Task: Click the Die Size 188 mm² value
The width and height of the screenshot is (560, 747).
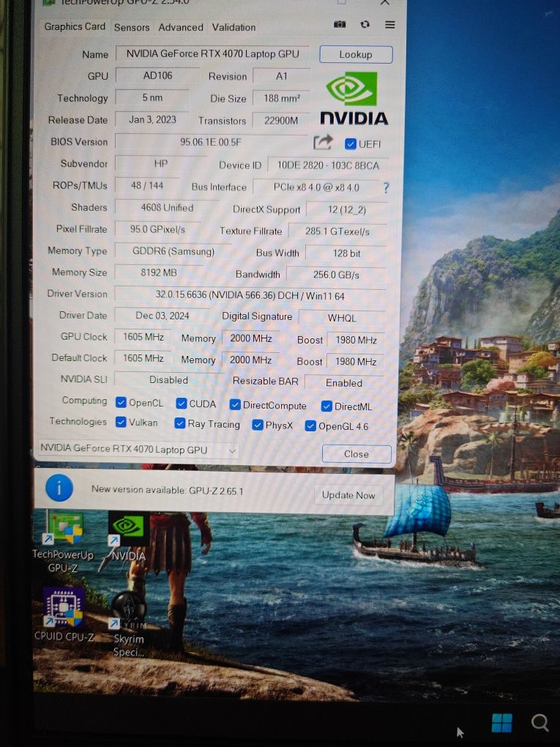Action: 281,99
